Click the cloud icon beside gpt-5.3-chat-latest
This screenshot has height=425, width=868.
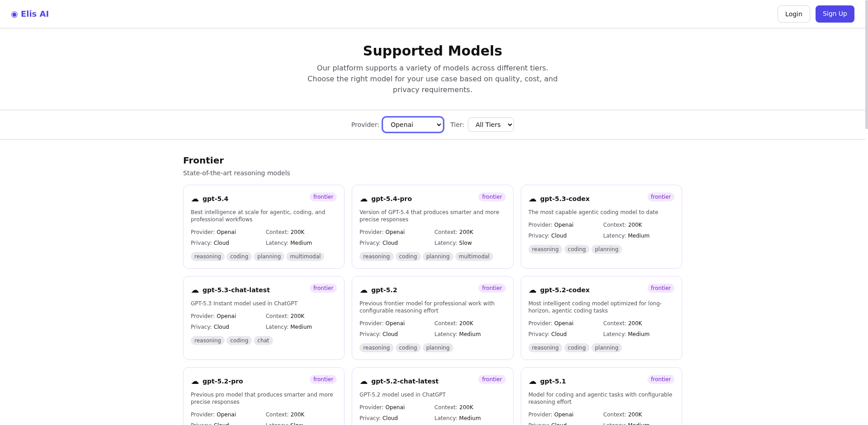click(x=195, y=290)
